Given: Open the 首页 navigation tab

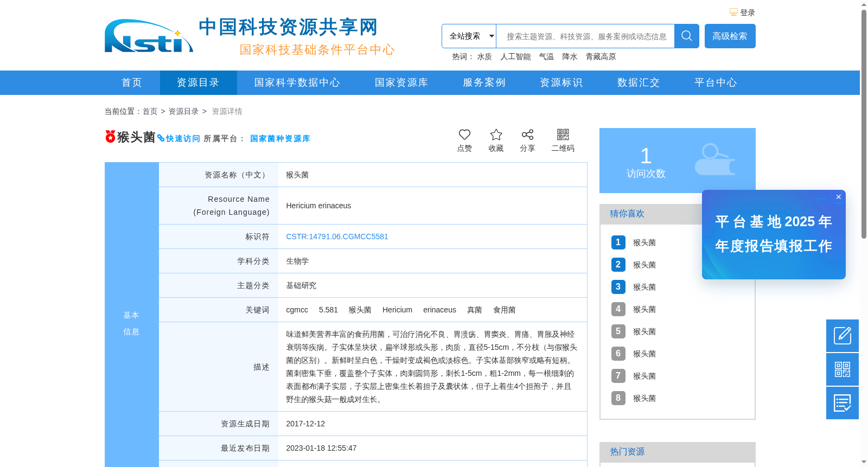Looking at the screenshot, I should click(x=132, y=82).
